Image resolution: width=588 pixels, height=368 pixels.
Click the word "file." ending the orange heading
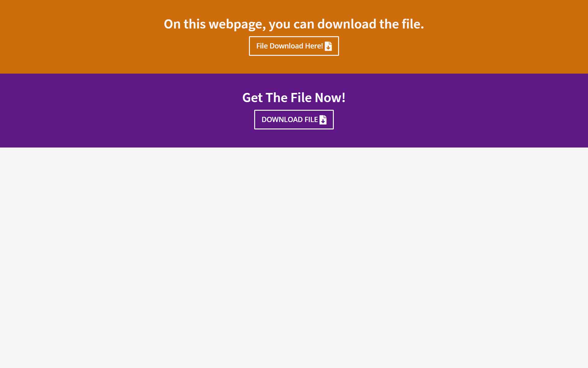pyautogui.click(x=413, y=24)
